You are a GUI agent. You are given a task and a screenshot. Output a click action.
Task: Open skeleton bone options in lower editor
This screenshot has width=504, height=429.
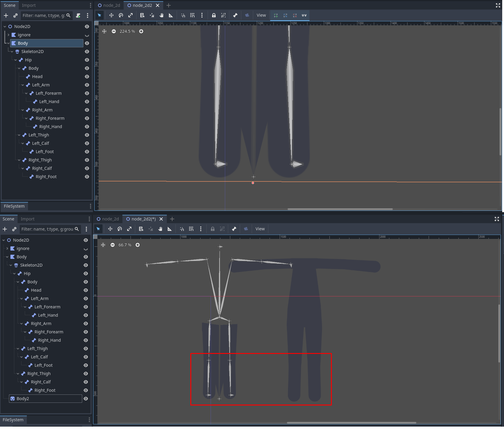click(x=234, y=229)
